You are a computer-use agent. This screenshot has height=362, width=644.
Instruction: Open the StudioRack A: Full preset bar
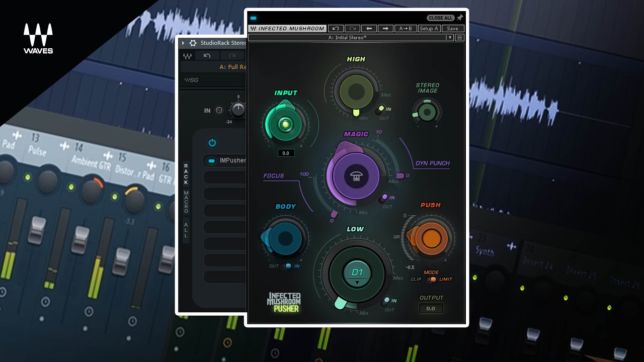pos(213,67)
